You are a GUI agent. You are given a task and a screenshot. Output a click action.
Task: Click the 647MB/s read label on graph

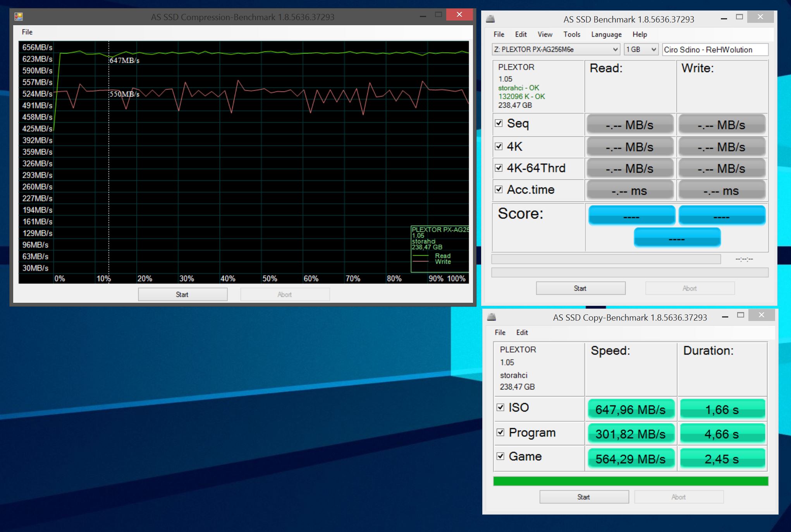pos(124,60)
